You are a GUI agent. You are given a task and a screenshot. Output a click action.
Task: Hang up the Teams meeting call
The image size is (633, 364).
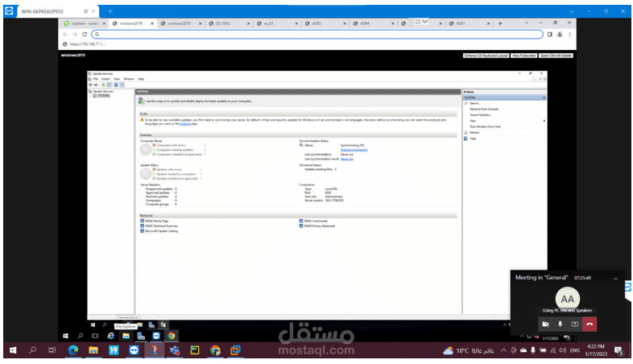(x=590, y=324)
